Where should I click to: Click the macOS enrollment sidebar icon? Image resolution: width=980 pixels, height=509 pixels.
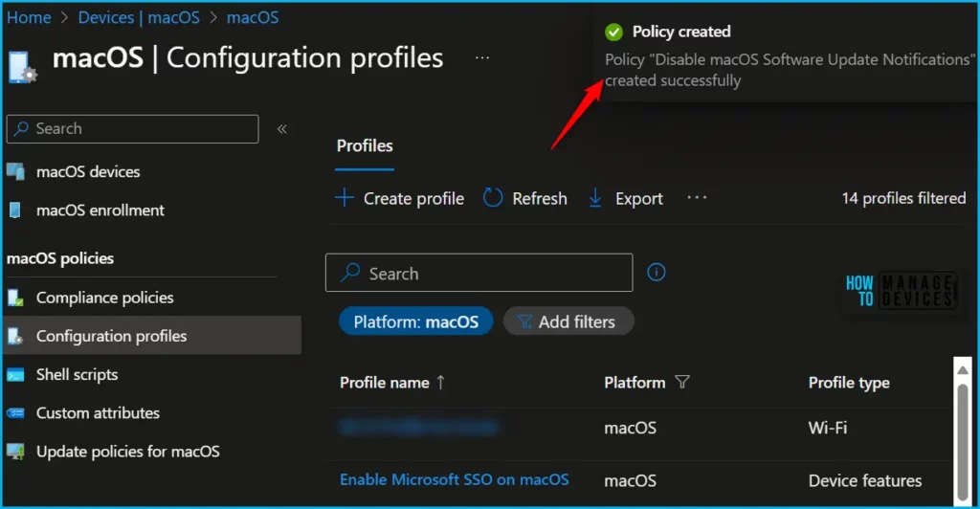[15, 210]
